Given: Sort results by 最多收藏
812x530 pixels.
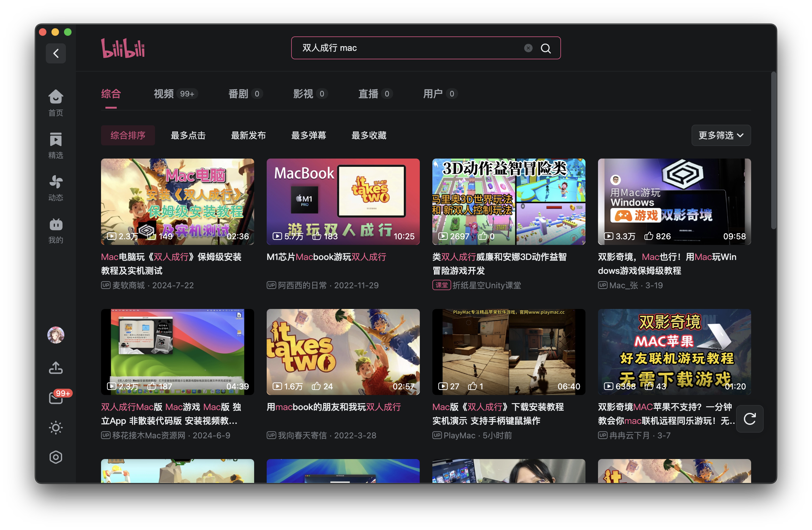Looking at the screenshot, I should click(369, 135).
